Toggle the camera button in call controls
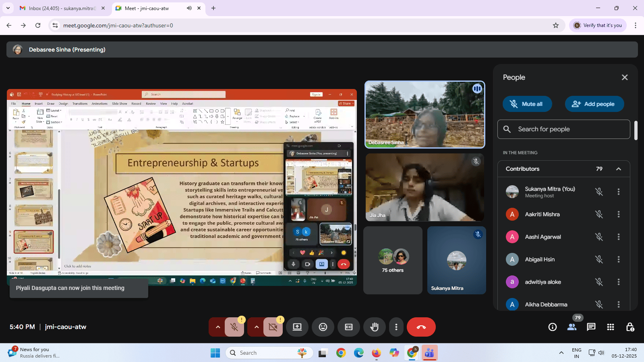Viewport: 644px width, 362px height. (273, 327)
